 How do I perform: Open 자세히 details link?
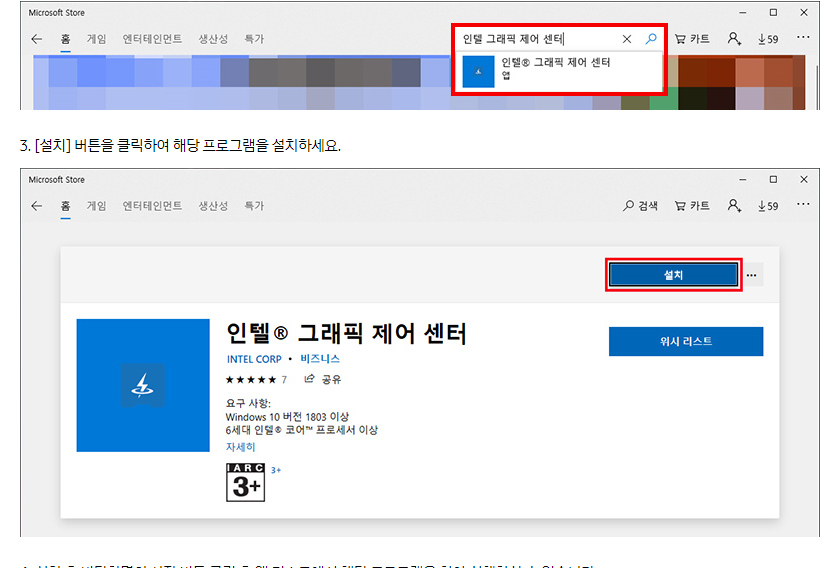click(x=240, y=447)
